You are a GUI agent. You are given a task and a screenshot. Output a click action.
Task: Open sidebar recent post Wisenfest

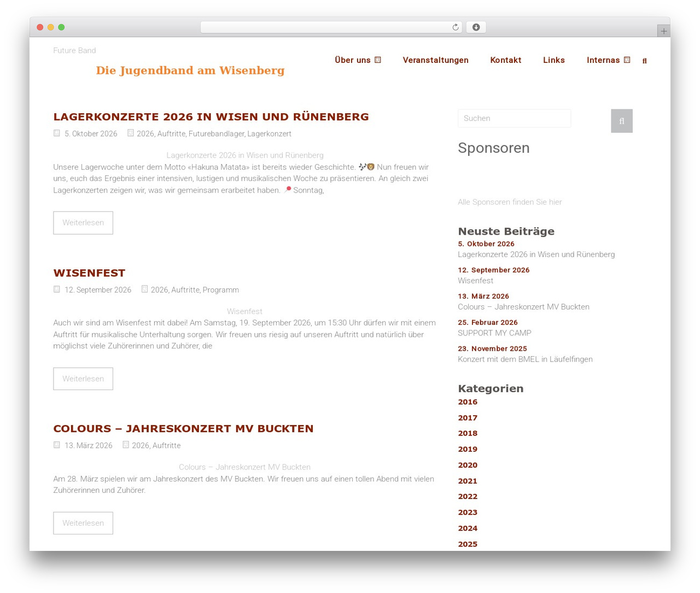pyautogui.click(x=475, y=280)
